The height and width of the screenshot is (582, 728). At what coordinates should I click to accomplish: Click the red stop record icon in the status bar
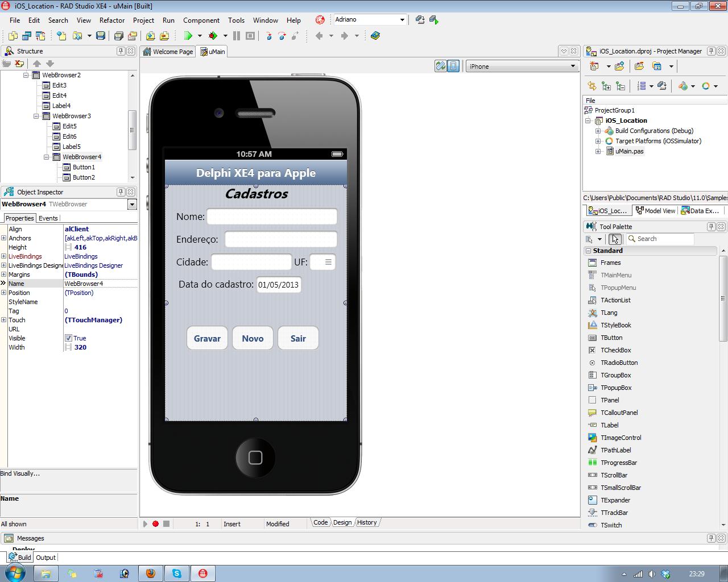[x=155, y=524]
